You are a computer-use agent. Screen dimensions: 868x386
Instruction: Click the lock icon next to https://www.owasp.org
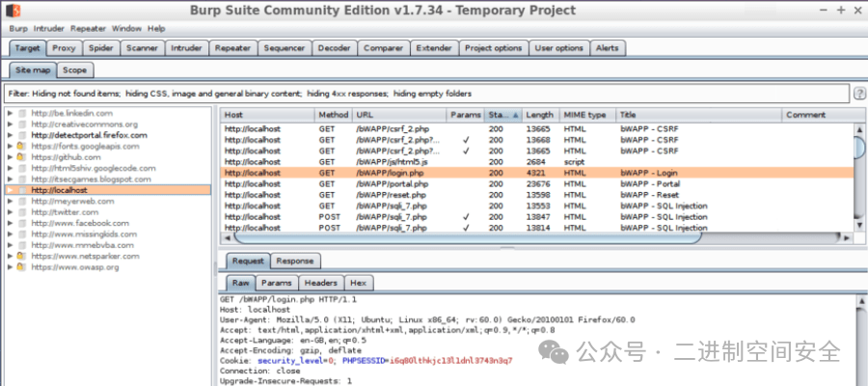(x=21, y=267)
